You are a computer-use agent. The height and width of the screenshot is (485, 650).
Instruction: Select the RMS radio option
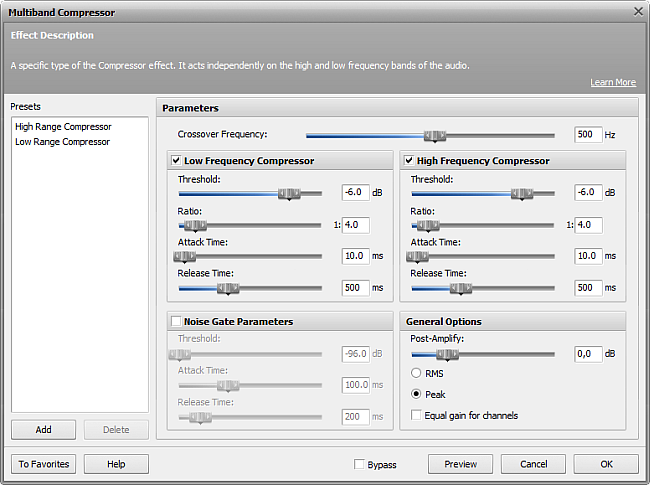(x=416, y=373)
